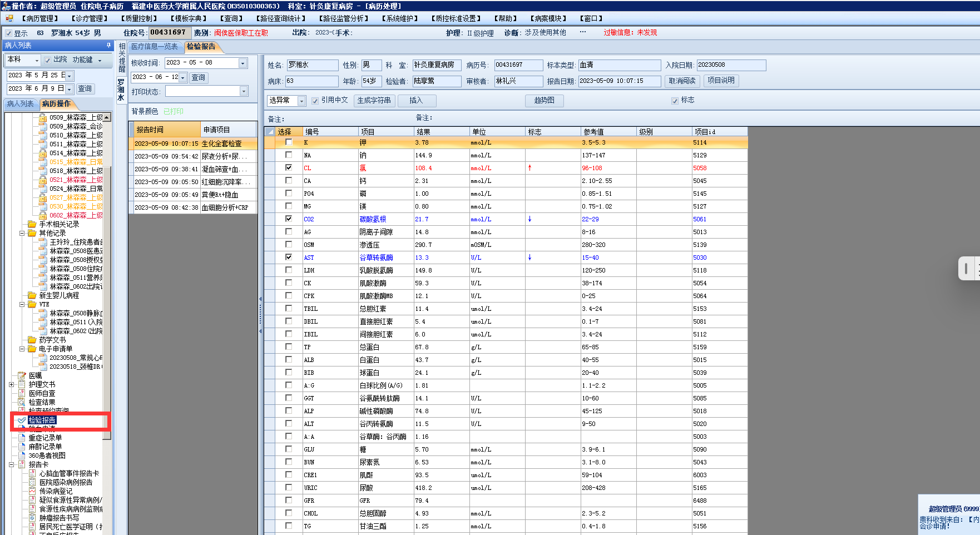Click the 插入 button

[417, 101]
